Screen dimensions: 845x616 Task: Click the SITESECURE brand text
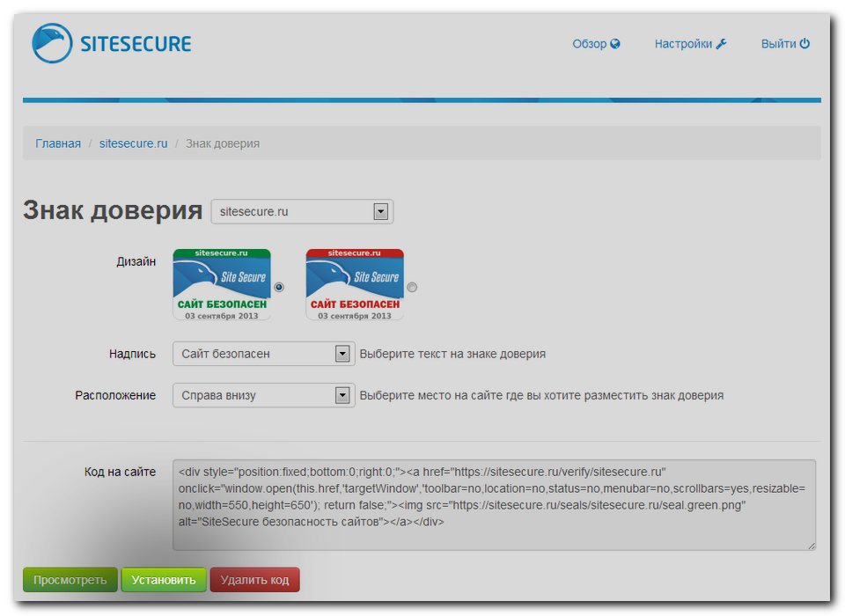pyautogui.click(x=136, y=44)
